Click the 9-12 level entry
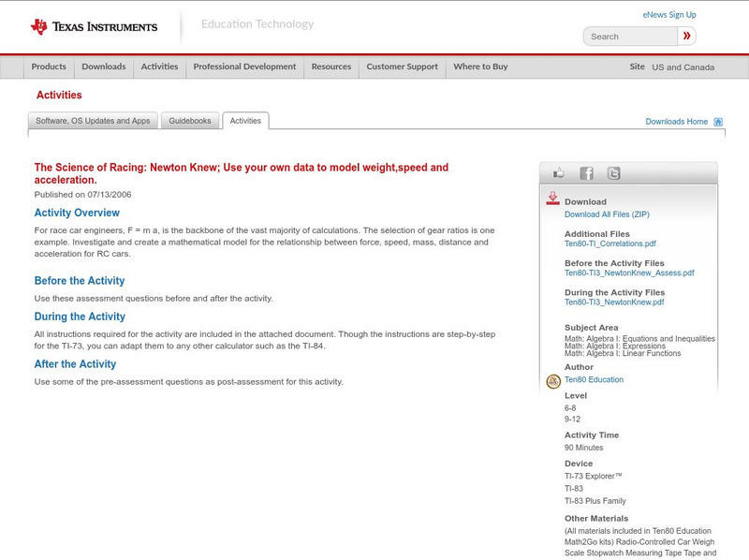Screen dimensions: 749x560 (572, 419)
